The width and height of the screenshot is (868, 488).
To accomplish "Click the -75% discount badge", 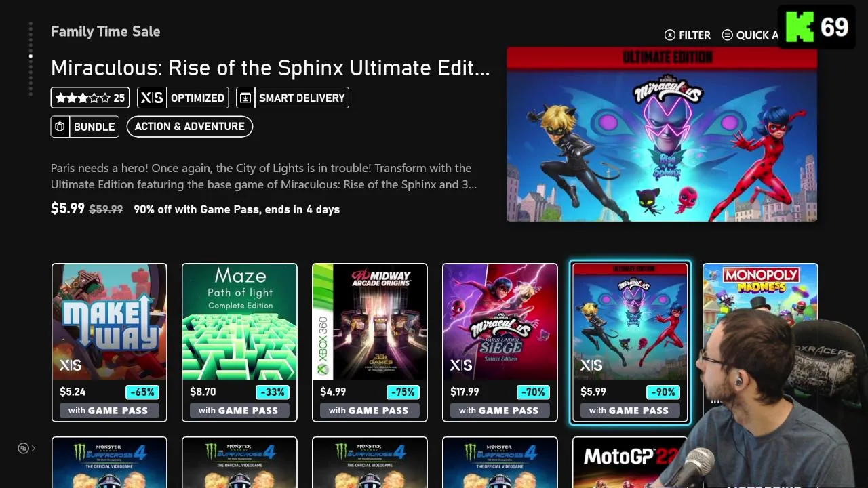I will 402,392.
